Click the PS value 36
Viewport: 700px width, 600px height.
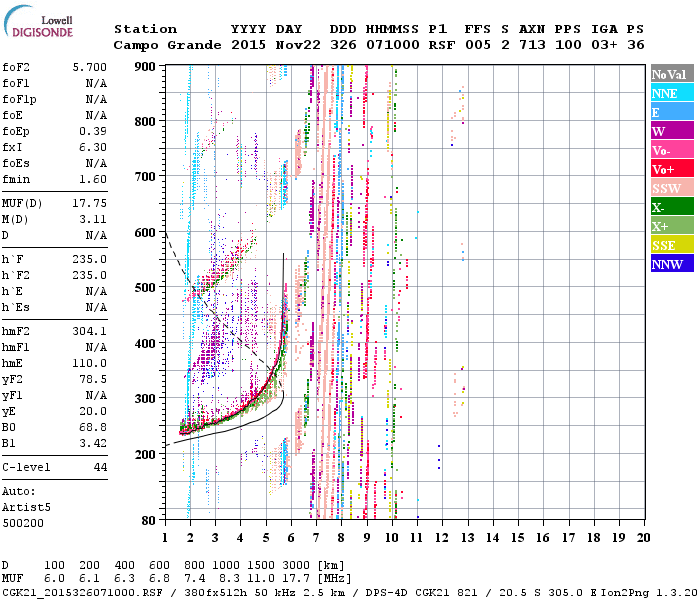[x=636, y=45]
